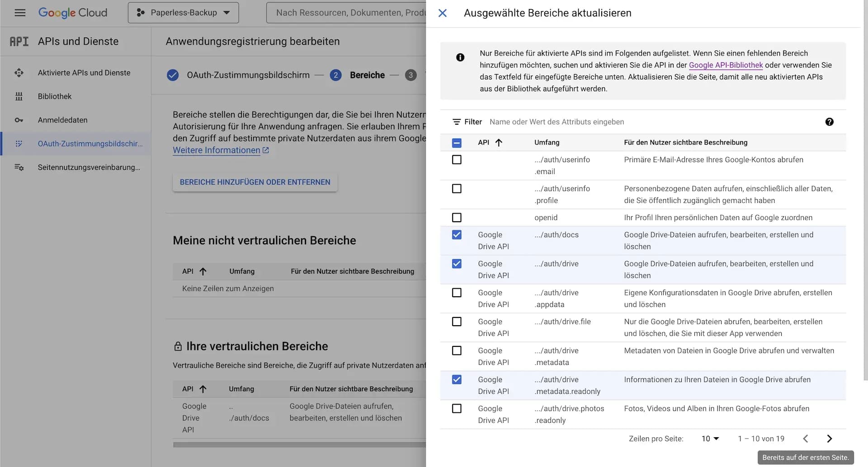Click the panel's vertical scrollbar
The image size is (868, 467).
click(865, 190)
